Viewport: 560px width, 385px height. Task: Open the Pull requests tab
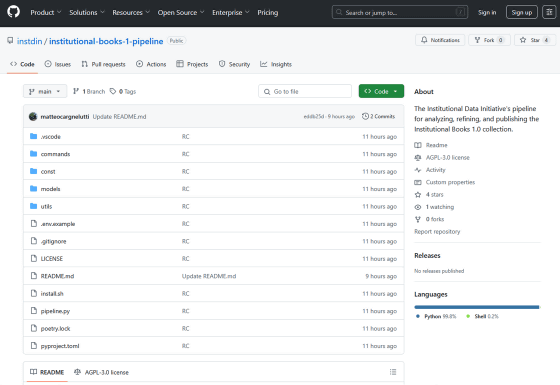103,64
